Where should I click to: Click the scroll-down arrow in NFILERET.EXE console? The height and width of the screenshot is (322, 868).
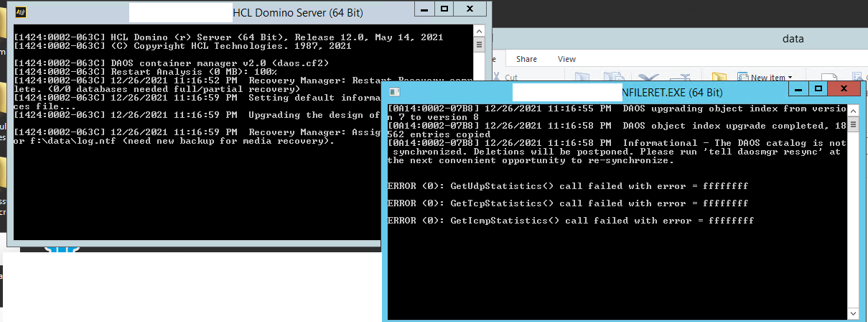853,313
